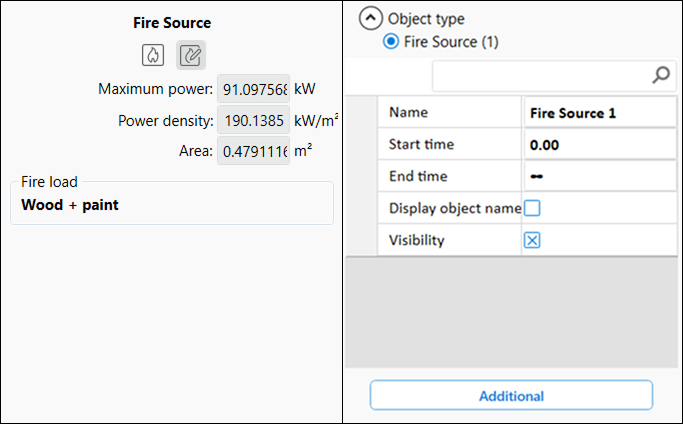
Task: Click the search magnifier icon
Action: point(661,75)
